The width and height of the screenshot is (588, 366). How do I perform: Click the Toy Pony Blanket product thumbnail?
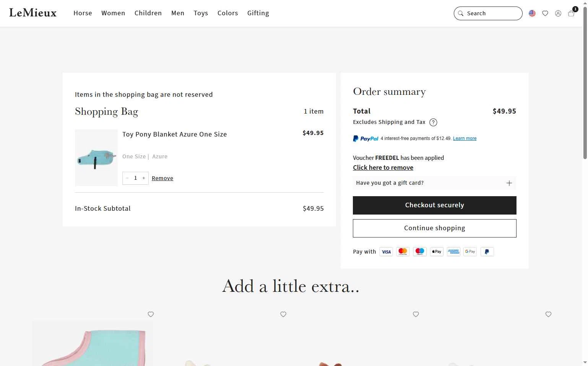point(96,158)
